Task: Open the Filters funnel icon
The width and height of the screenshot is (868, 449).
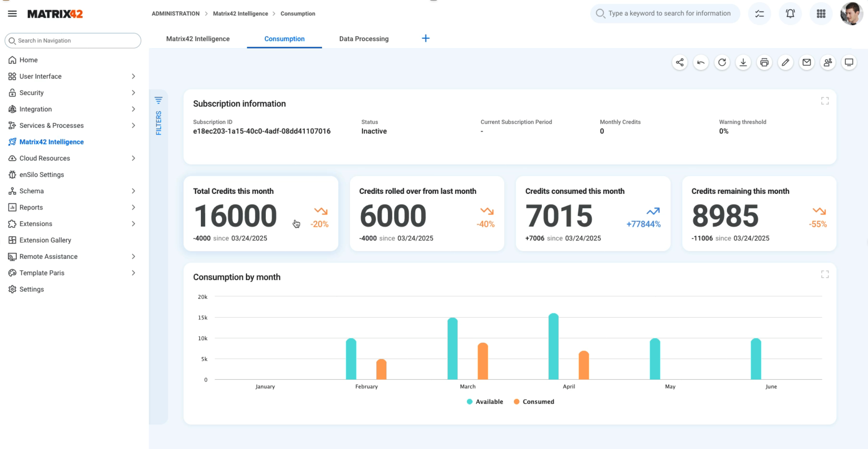Action: click(x=158, y=100)
